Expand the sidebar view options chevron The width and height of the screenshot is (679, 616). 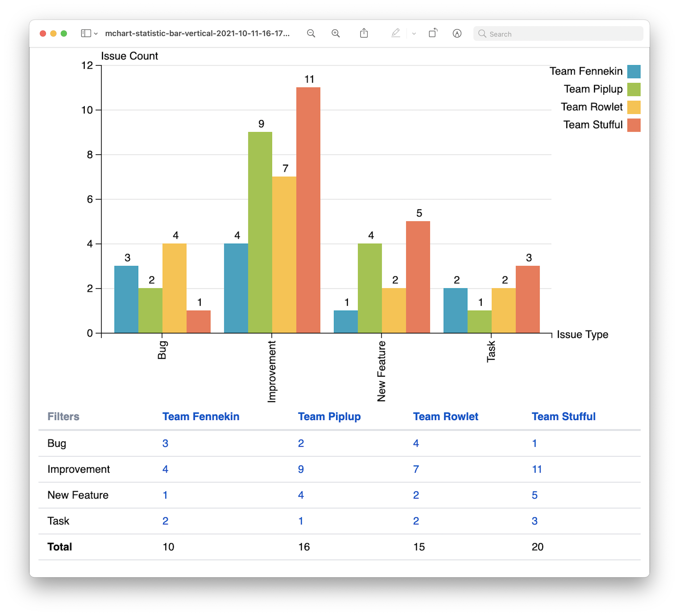click(96, 34)
